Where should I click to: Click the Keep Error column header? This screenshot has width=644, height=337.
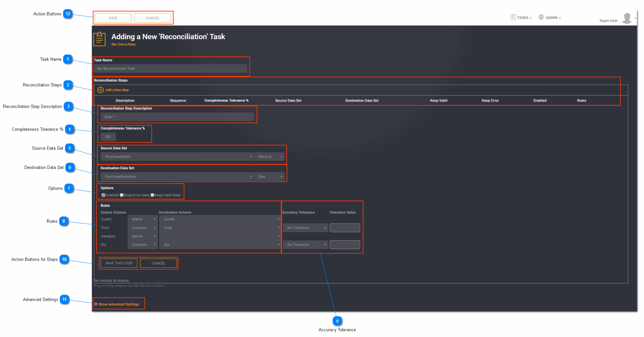(490, 101)
